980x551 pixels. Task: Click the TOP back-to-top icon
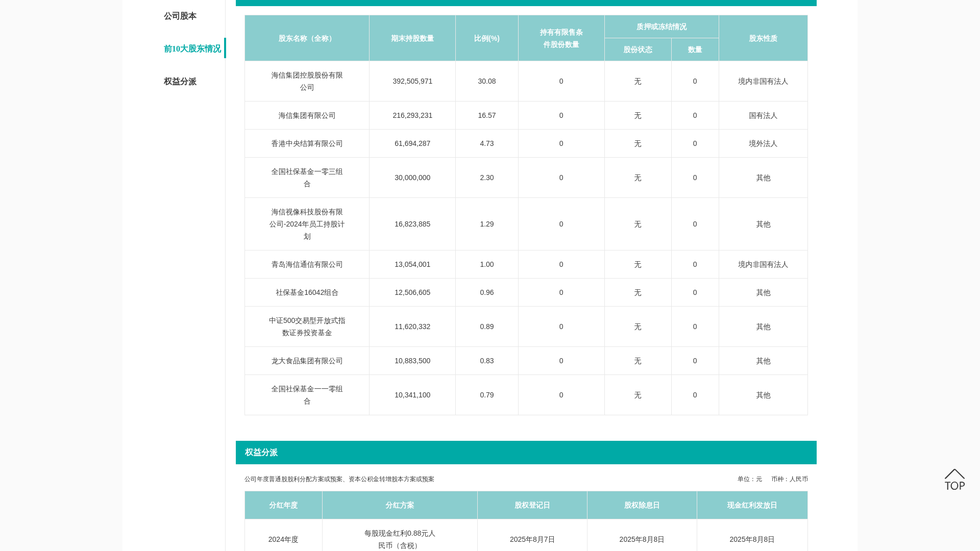tap(954, 480)
